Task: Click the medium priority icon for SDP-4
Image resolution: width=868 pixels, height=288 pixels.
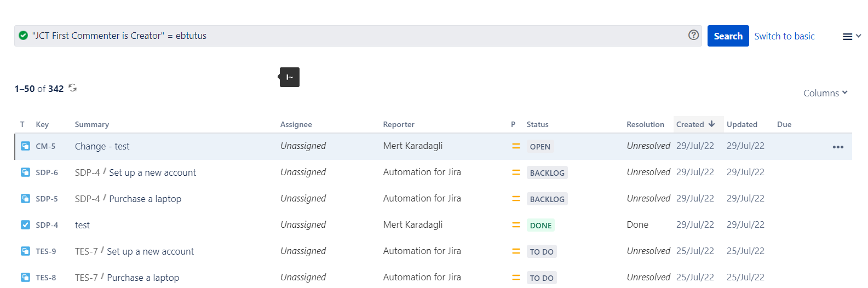Action: point(516,225)
